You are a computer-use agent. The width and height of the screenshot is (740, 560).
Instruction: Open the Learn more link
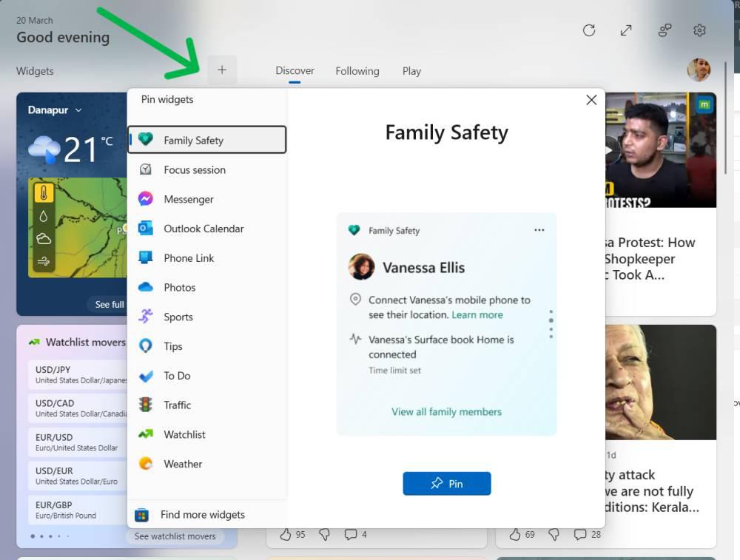[477, 314]
